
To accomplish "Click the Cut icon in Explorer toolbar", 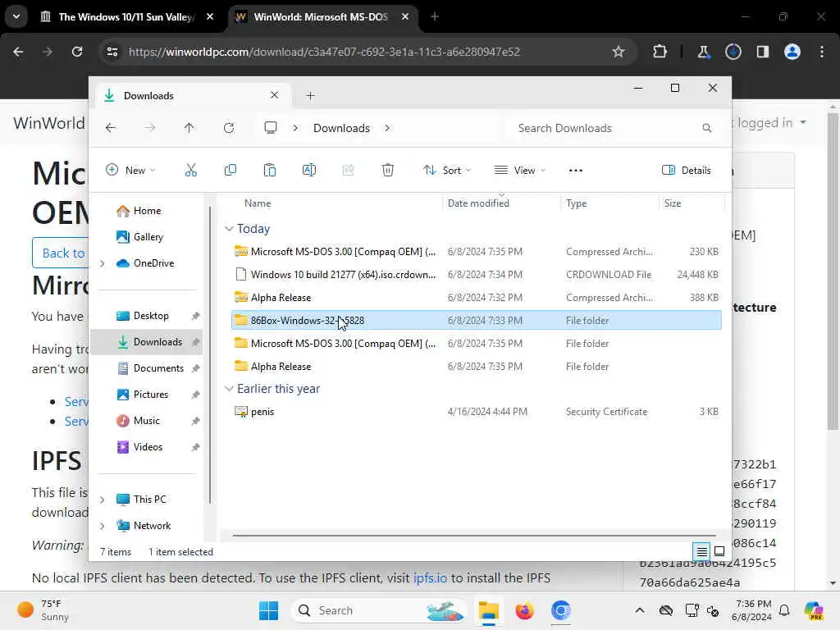I will coord(190,171).
